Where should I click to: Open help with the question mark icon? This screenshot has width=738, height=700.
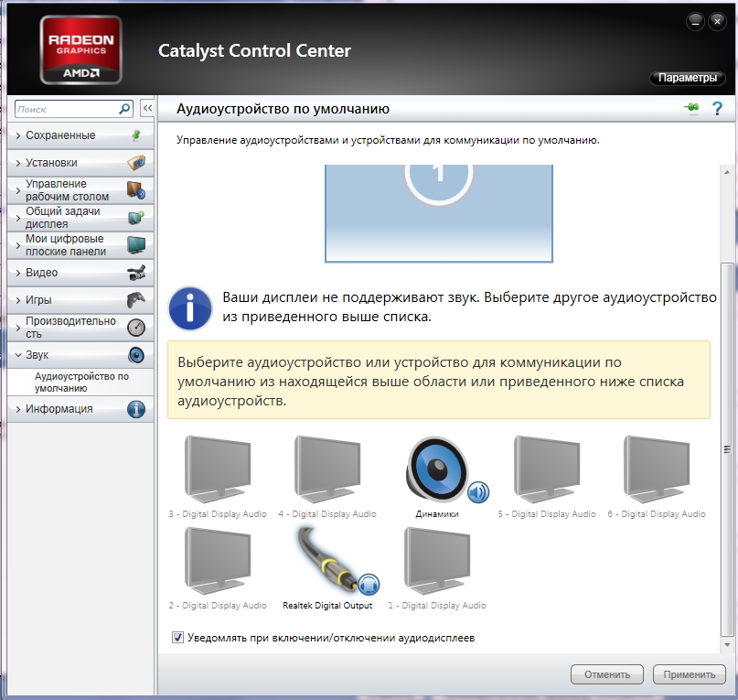point(717,109)
